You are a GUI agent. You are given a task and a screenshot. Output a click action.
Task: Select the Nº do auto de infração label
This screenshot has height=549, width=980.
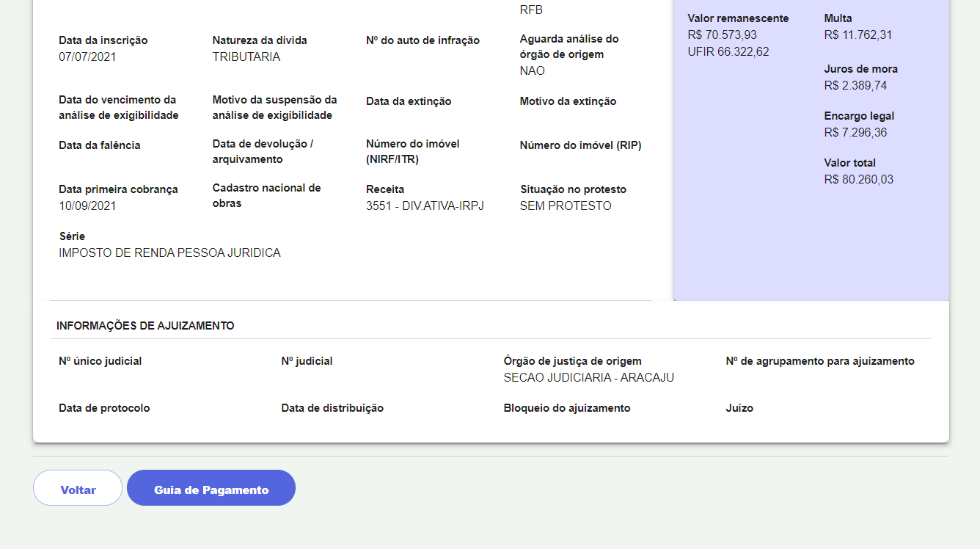[x=423, y=40]
